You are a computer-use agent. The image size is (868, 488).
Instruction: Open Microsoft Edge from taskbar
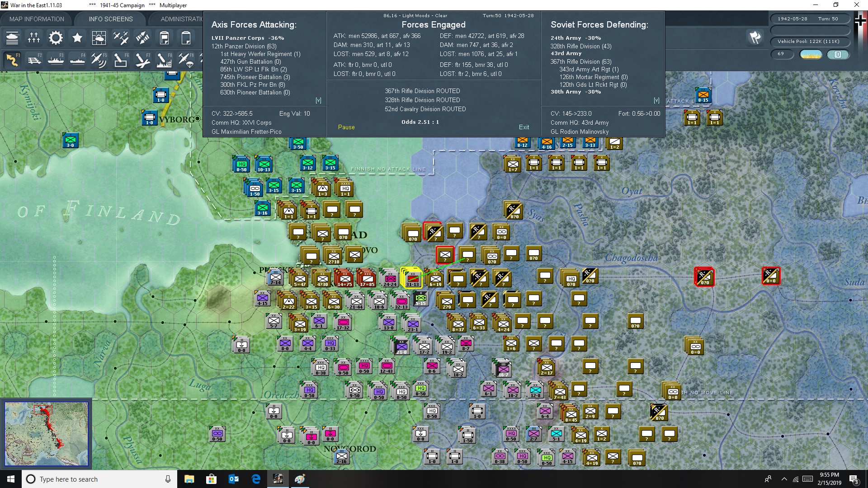pyautogui.click(x=256, y=479)
